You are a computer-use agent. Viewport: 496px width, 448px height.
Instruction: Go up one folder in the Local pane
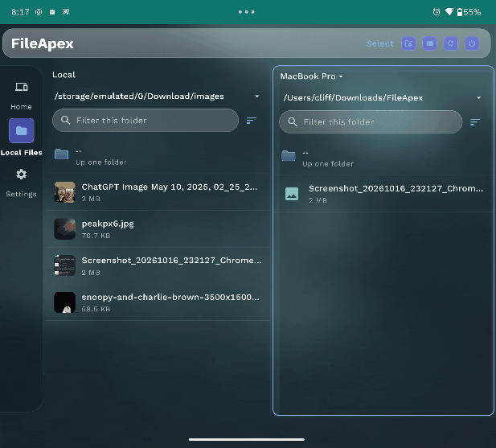pyautogui.click(x=158, y=157)
